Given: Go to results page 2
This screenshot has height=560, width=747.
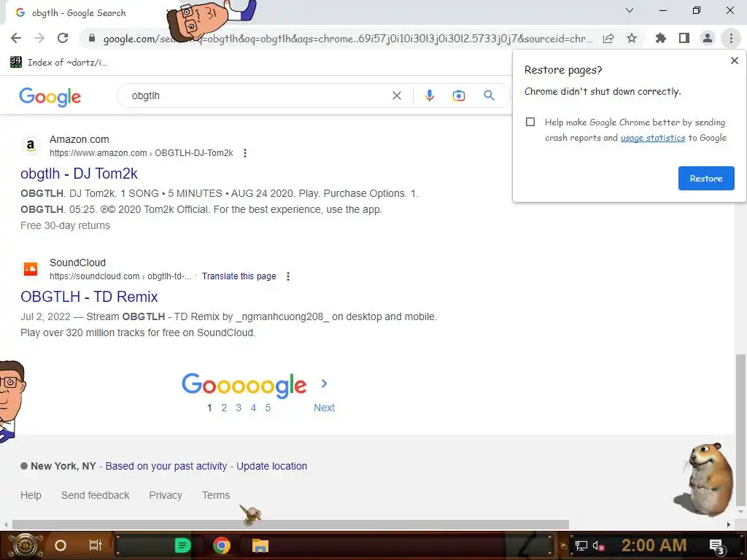Looking at the screenshot, I should pyautogui.click(x=224, y=408).
